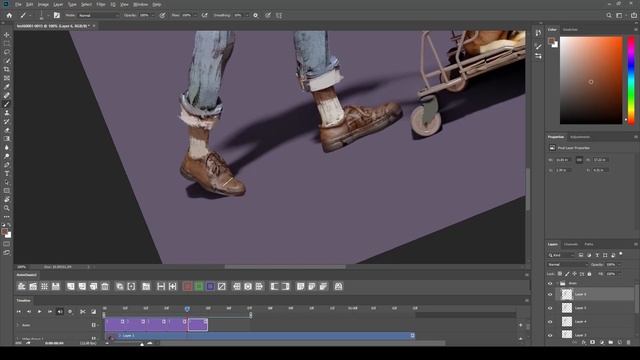Create new group folder icon in Layers panel
The height and width of the screenshot is (360, 640).
[610, 342]
